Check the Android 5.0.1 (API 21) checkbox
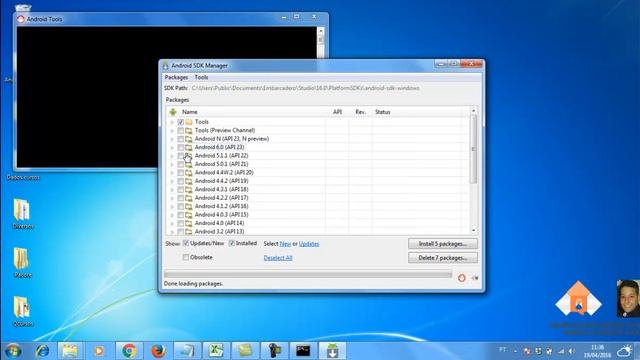 click(x=180, y=164)
